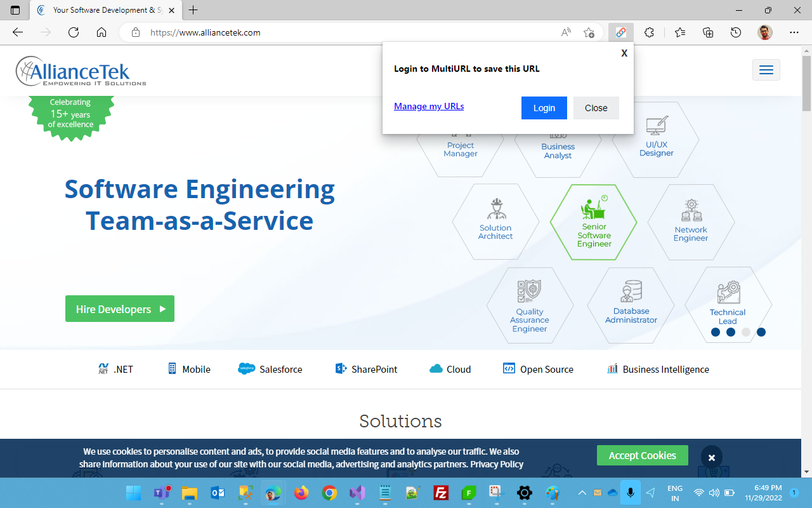Click the browser Collections icon
The image size is (812, 508).
707,32
